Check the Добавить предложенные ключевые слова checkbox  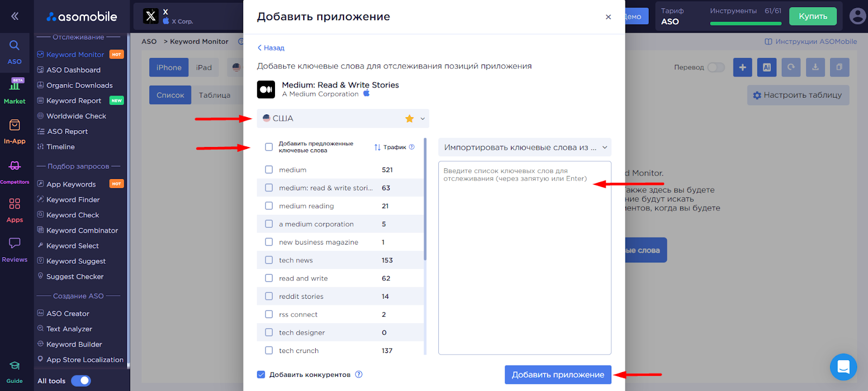pos(269,147)
